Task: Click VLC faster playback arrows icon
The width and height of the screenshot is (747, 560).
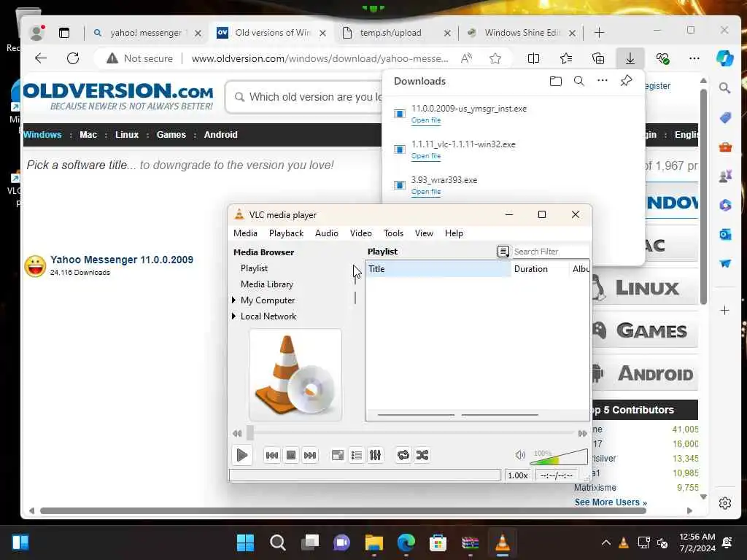Action: pyautogui.click(x=583, y=433)
